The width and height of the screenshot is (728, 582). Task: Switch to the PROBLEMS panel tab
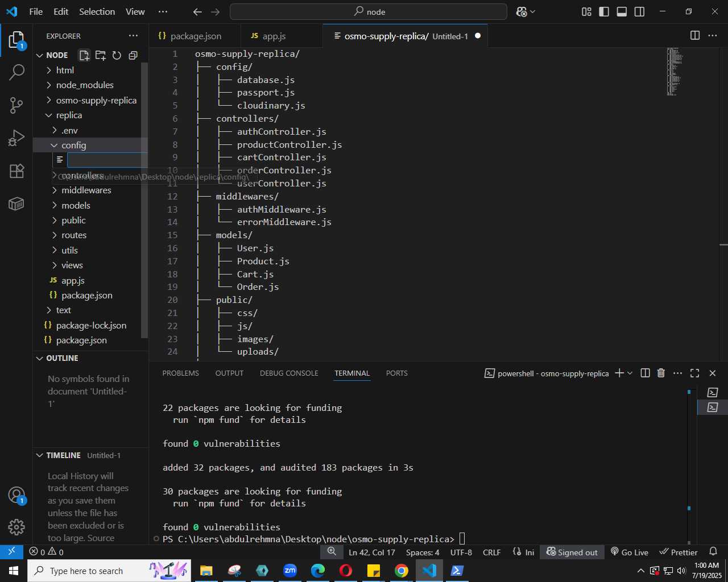pos(180,373)
